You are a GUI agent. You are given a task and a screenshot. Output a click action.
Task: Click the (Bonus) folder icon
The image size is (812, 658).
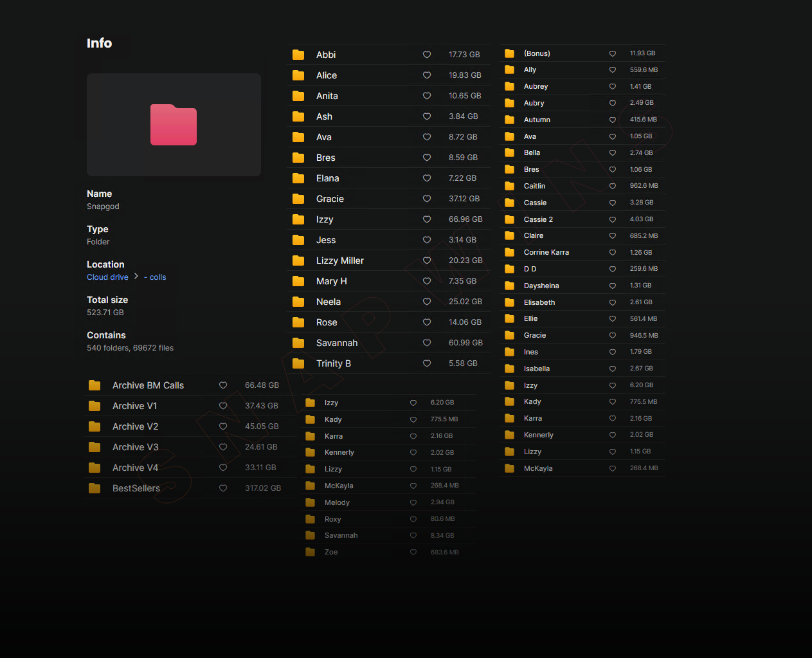coord(509,53)
